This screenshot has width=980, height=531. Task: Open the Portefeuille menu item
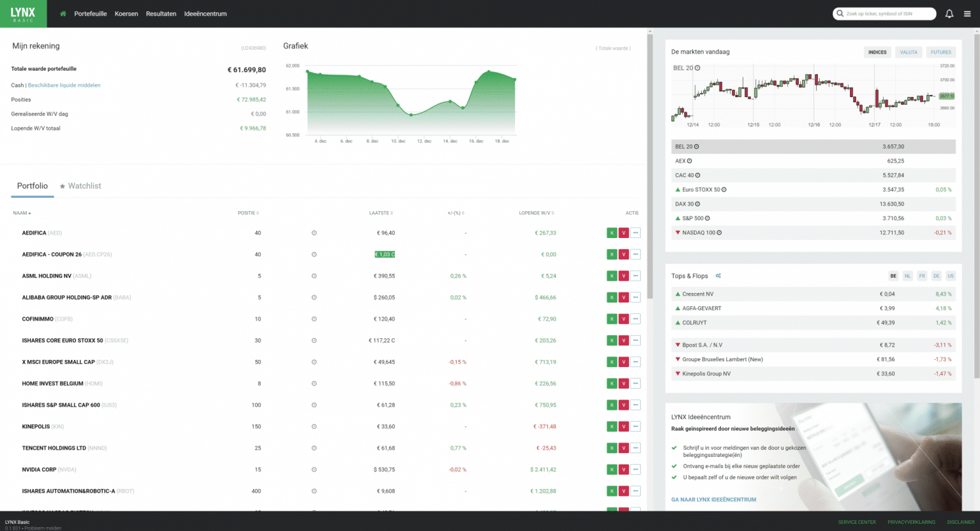(x=90, y=13)
